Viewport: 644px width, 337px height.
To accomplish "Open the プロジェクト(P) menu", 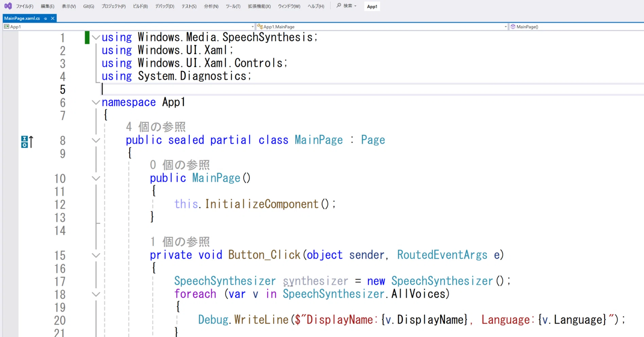I will [x=113, y=6].
